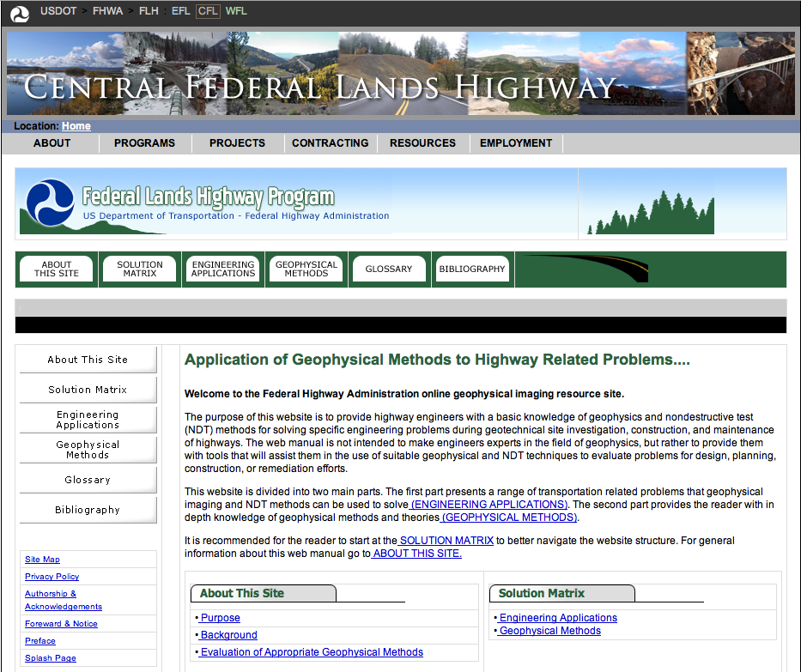Open the Preface link
This screenshot has width=801, height=672.
40,641
